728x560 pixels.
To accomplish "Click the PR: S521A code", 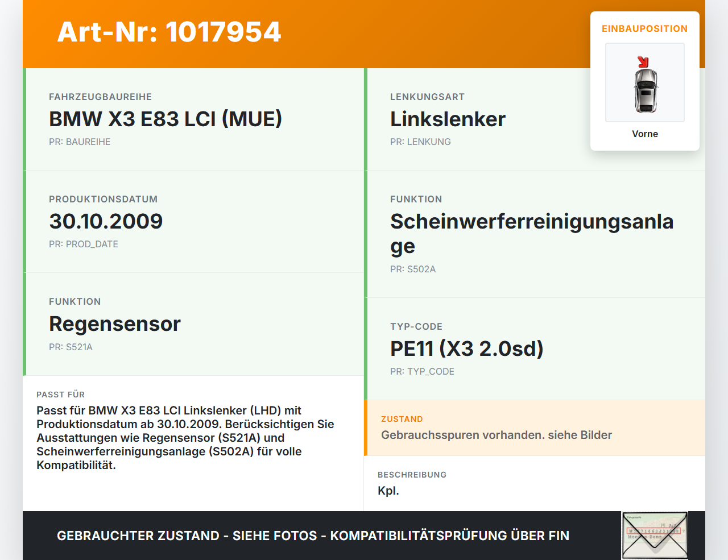I will [71, 347].
